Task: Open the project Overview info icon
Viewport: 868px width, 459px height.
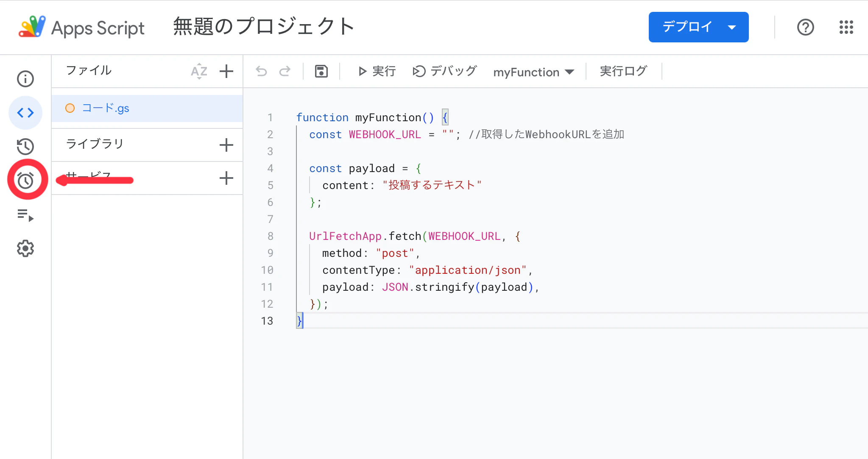Action: pos(25,79)
